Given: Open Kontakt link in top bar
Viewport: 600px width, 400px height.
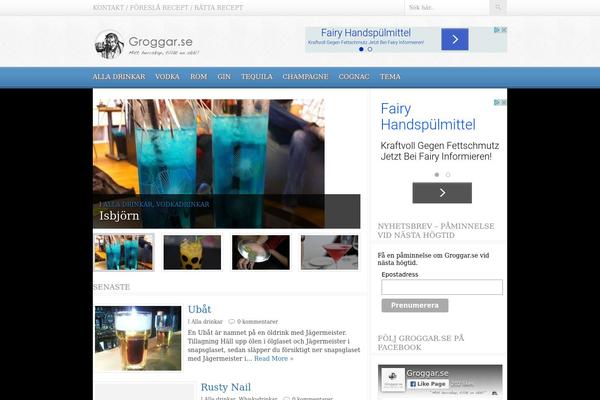Looking at the screenshot, I should (108, 8).
